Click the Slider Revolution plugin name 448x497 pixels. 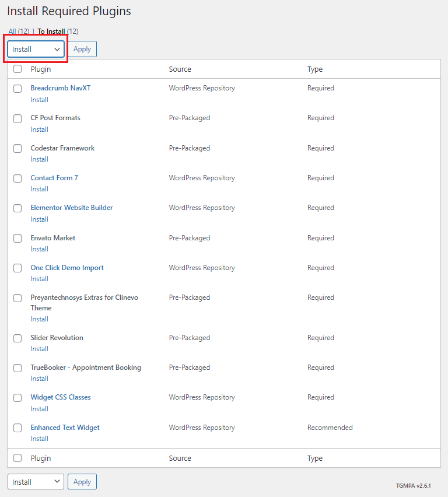point(57,338)
